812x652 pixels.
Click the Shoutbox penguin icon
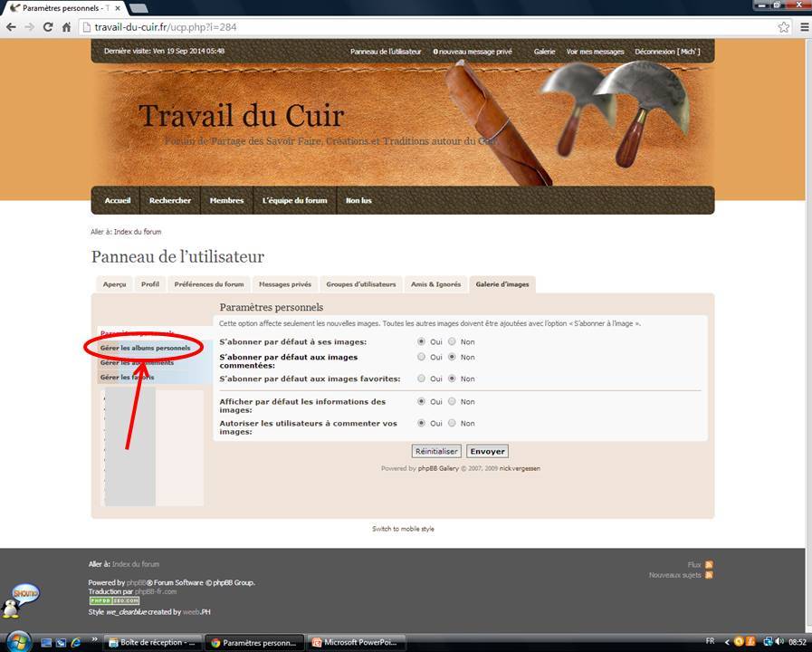20,599
